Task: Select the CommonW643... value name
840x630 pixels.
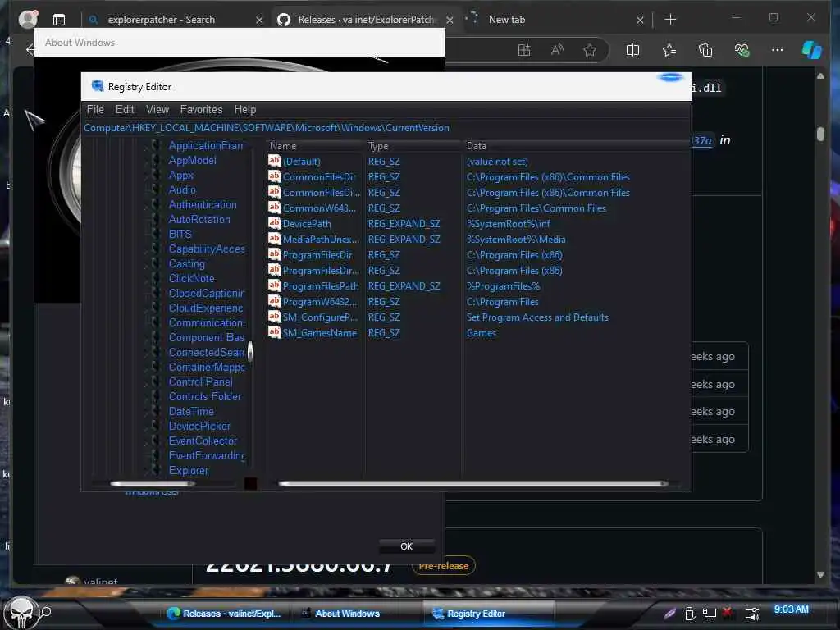Action: (x=319, y=208)
